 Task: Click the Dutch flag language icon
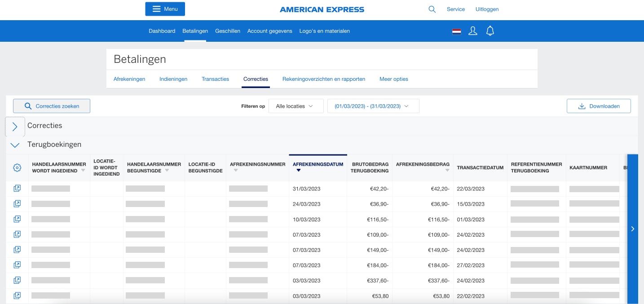(x=456, y=31)
